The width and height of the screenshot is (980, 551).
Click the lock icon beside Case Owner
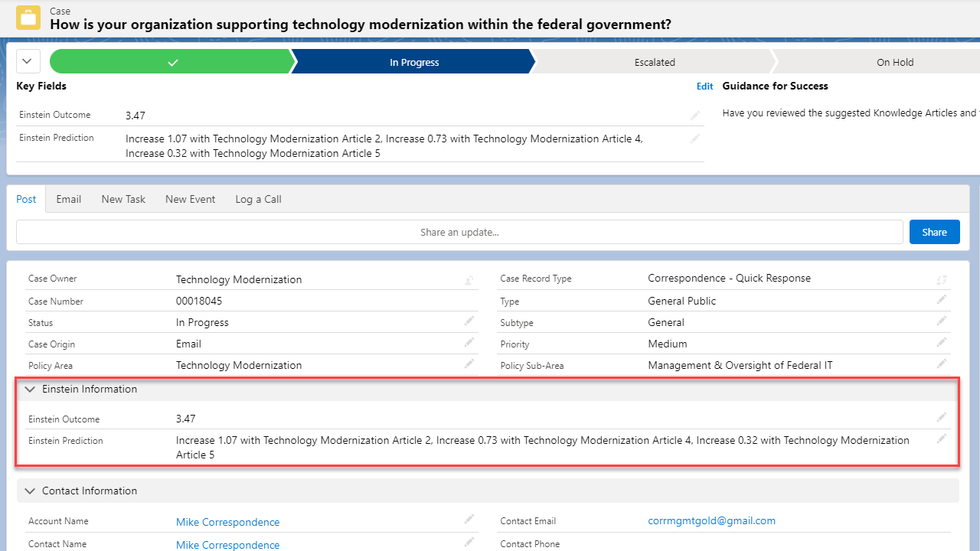(x=469, y=281)
